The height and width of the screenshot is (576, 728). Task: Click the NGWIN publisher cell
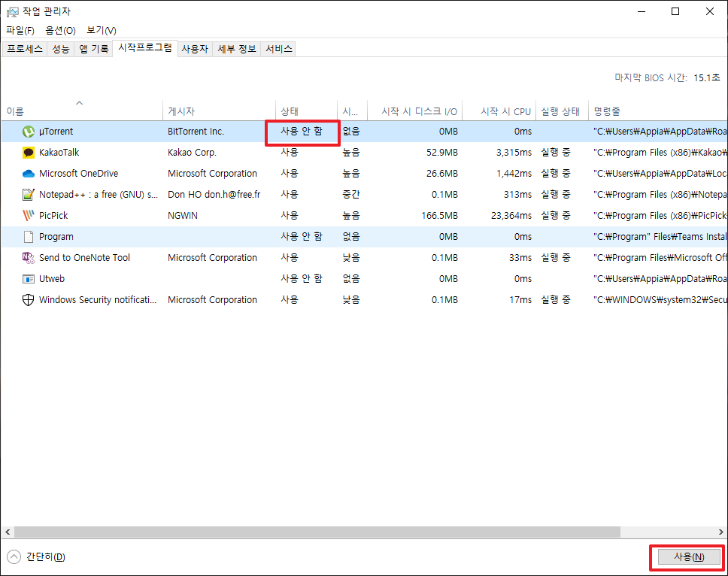point(183,215)
